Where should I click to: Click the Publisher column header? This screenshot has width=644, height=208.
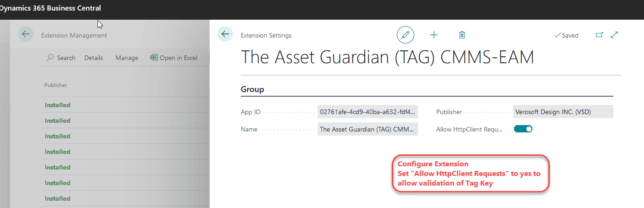point(56,85)
